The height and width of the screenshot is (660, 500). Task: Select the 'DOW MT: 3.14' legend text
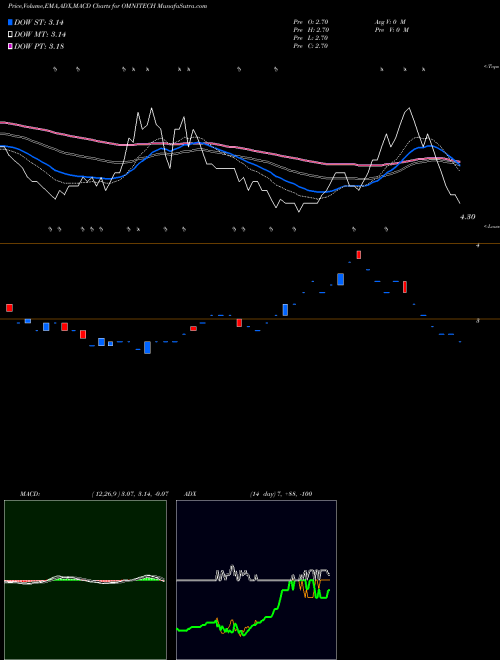40,34
